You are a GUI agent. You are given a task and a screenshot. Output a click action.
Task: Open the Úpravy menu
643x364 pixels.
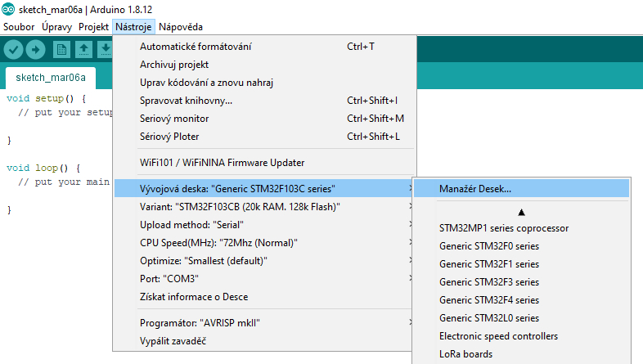[x=56, y=27]
